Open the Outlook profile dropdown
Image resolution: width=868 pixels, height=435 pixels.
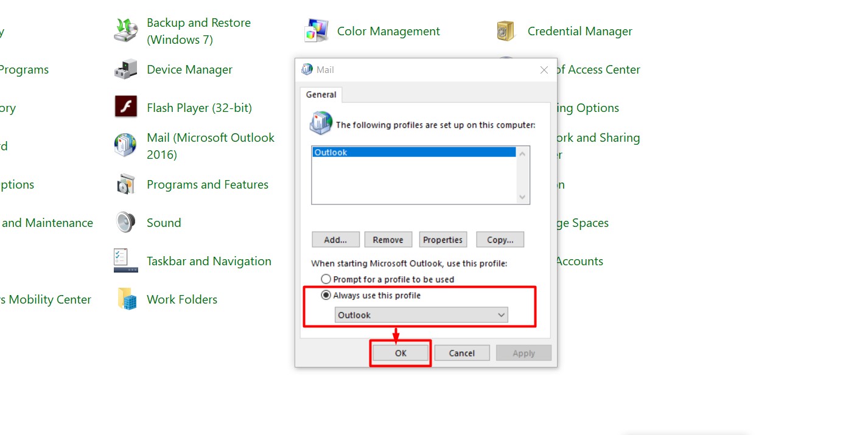click(x=421, y=315)
